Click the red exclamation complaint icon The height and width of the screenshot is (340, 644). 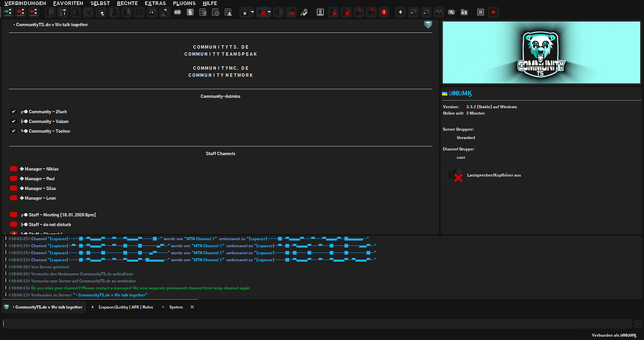(384, 12)
